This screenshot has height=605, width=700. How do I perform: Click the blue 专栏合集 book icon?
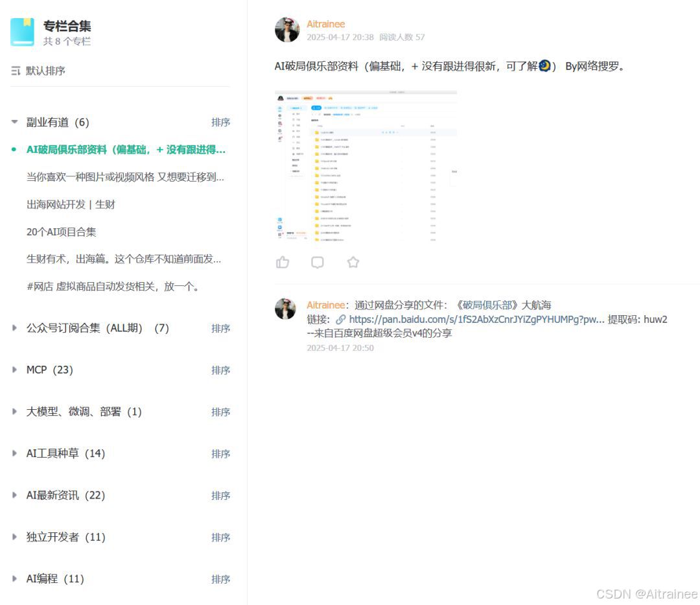[x=22, y=32]
